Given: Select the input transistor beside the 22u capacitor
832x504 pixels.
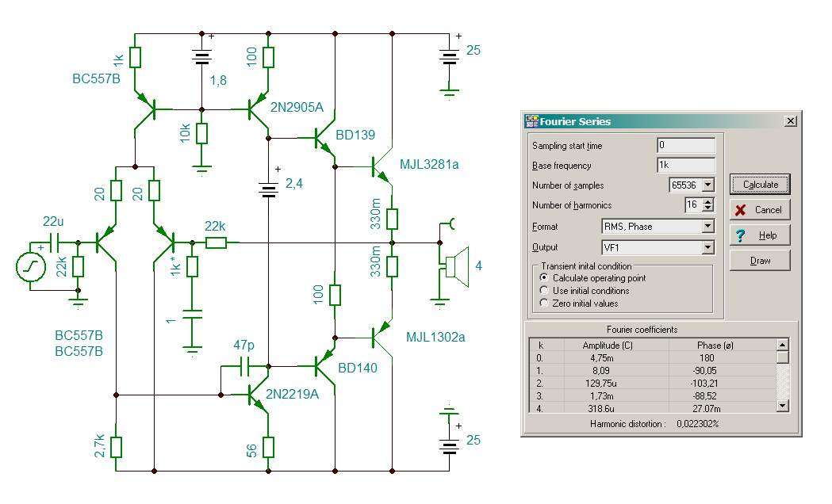Looking at the screenshot, I should pyautogui.click(x=105, y=242).
